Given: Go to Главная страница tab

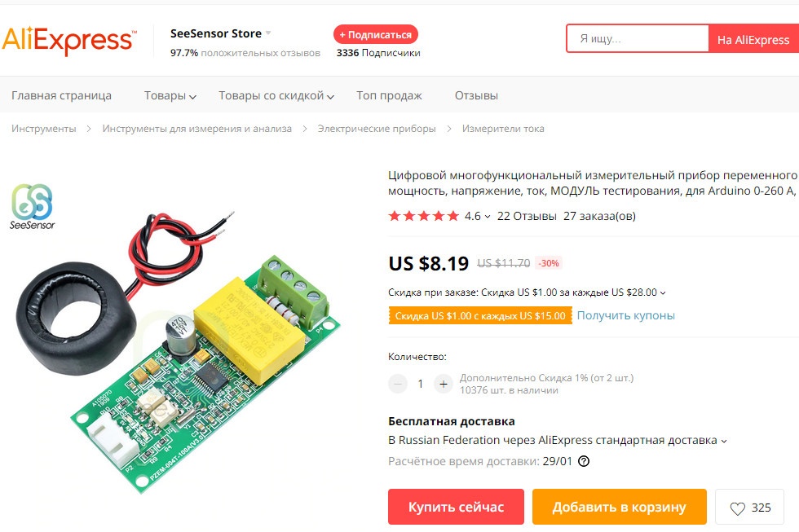Looking at the screenshot, I should coord(62,95).
